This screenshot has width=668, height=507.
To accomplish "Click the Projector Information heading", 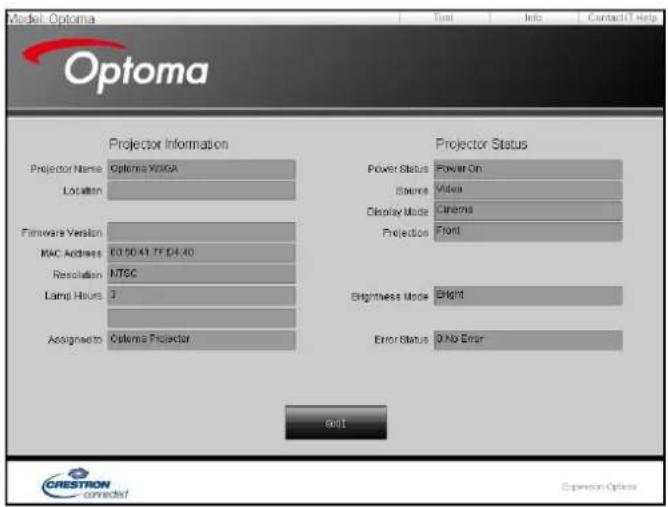I will click(168, 144).
